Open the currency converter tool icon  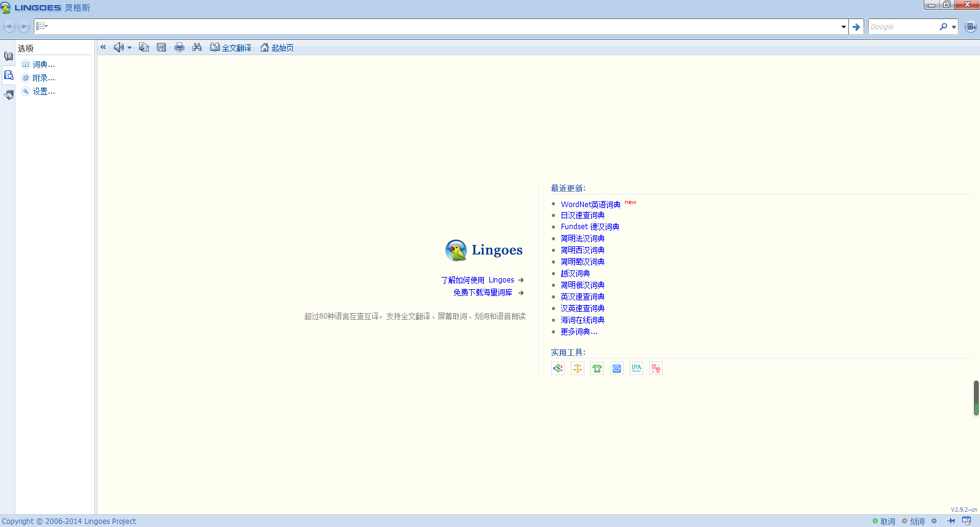(558, 368)
